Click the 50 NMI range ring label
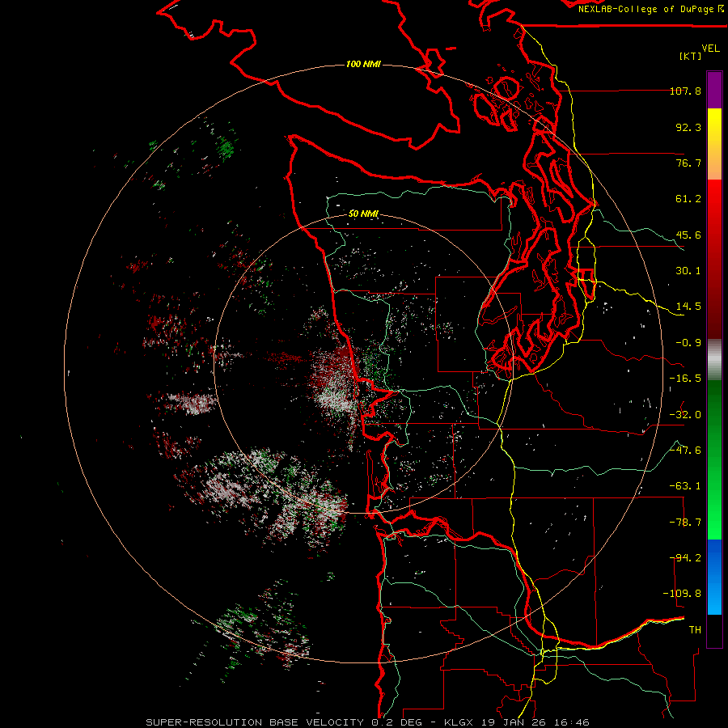The width and height of the screenshot is (728, 728). tap(363, 214)
